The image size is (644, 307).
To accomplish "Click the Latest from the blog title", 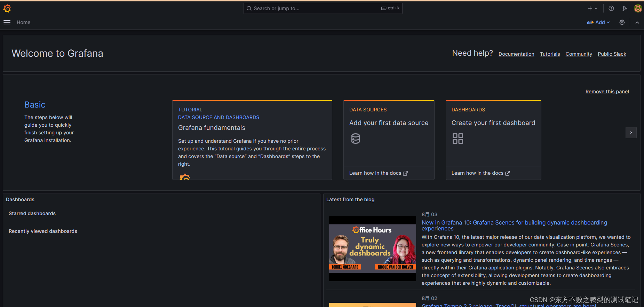I will coord(350,199).
